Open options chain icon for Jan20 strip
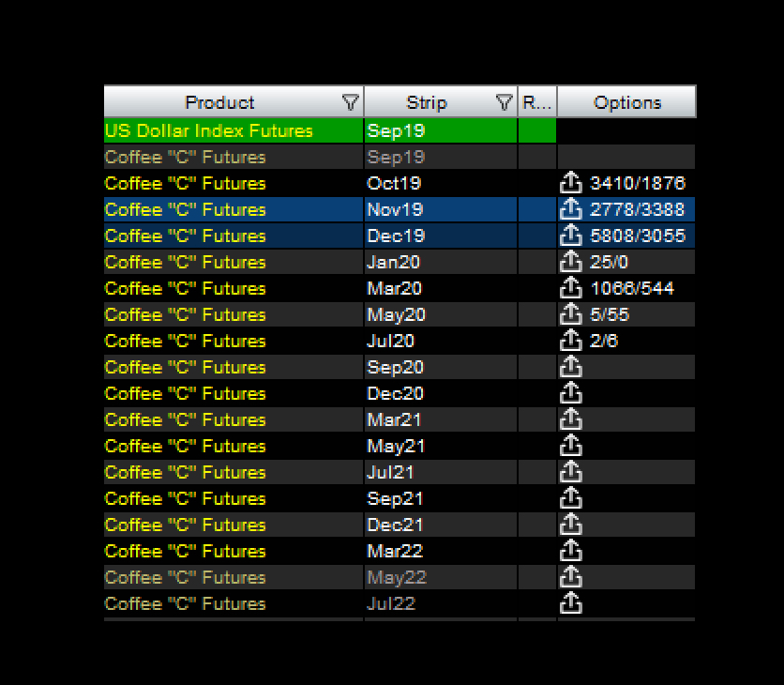 pyautogui.click(x=570, y=262)
